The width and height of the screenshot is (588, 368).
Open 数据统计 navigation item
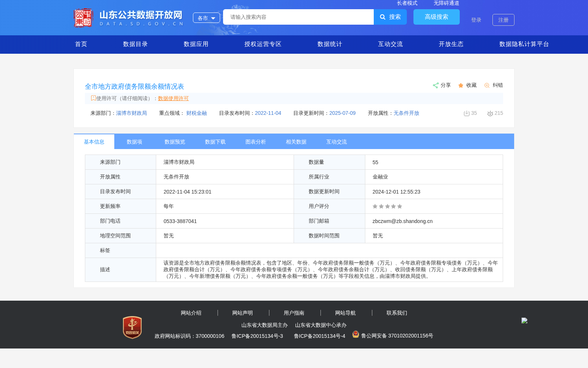[330, 44]
